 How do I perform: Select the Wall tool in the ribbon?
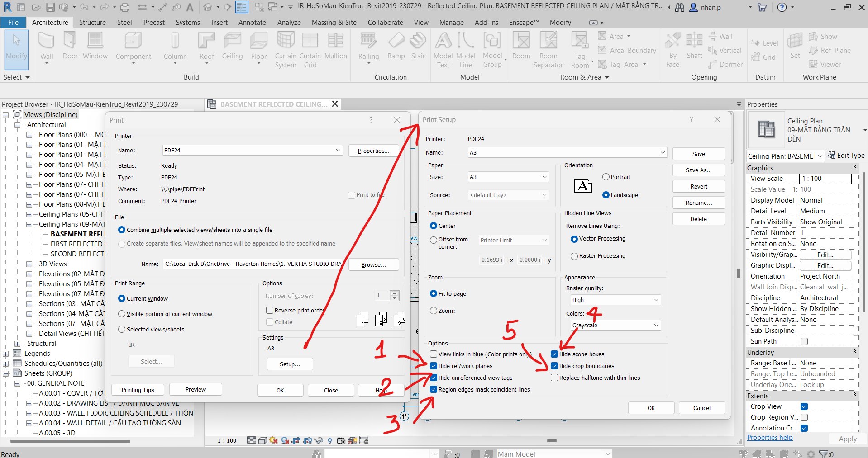click(46, 46)
